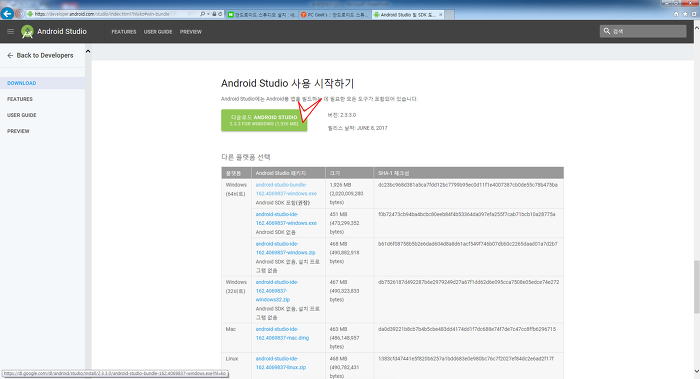
Task: Click the android-studio-ide linux.zip link
Action: click(281, 363)
